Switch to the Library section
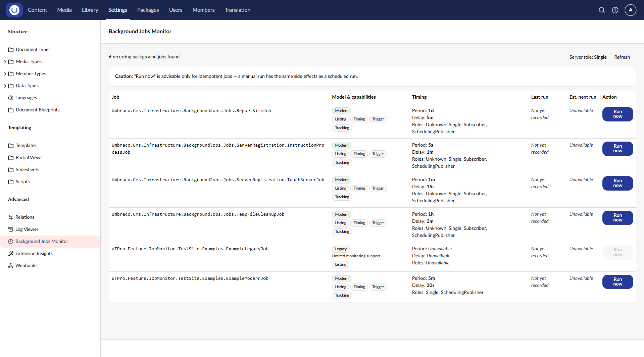The image size is (644, 357). pyautogui.click(x=90, y=10)
